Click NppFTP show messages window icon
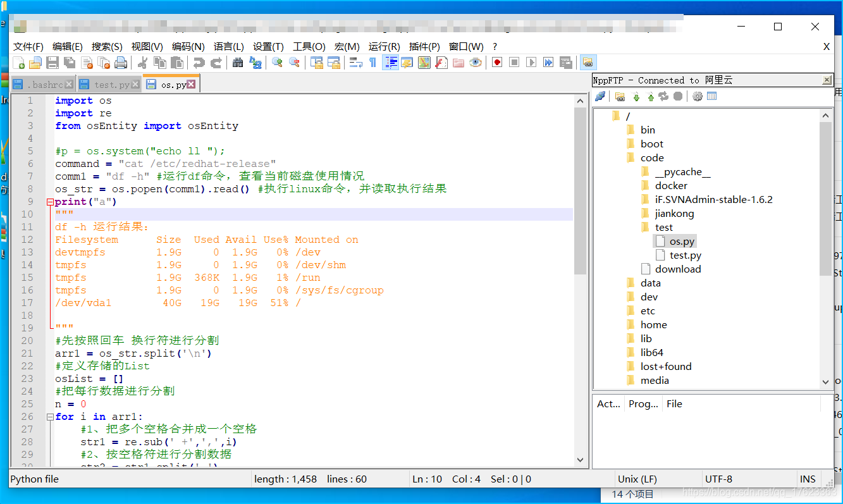Image resolution: width=843 pixels, height=504 pixels. point(712,96)
